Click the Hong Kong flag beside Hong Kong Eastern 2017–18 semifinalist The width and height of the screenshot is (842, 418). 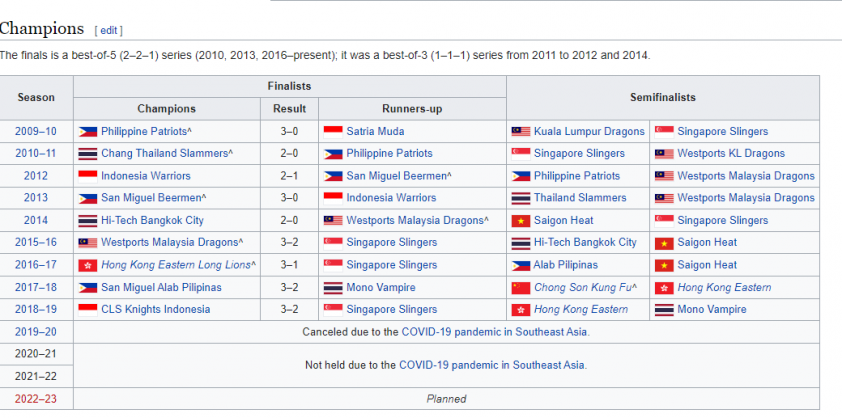click(664, 288)
